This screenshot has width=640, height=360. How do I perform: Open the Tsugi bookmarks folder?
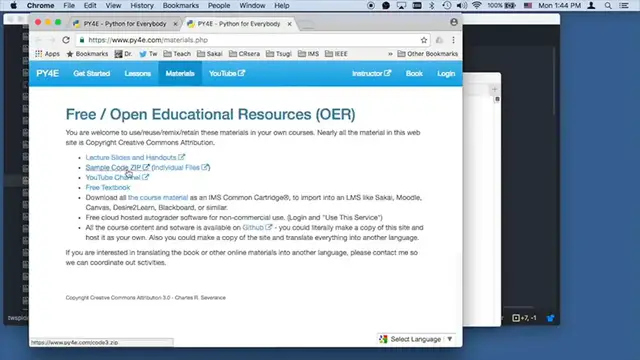pos(279,54)
